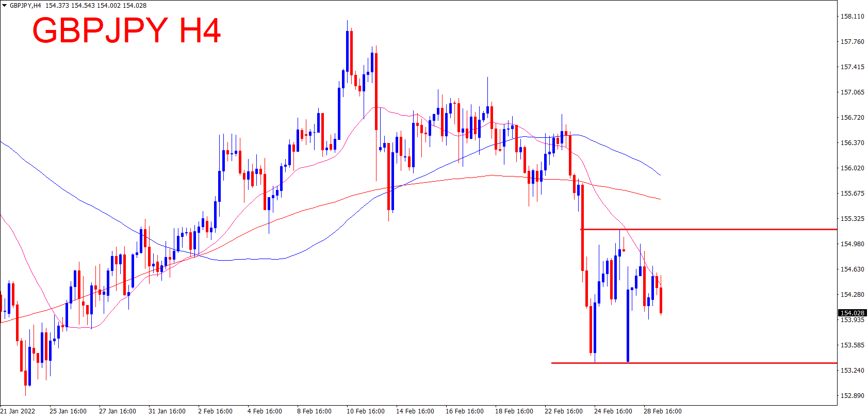Click the 10 Feb 16:00 time label
The height and width of the screenshot is (416, 868).
[x=366, y=411]
